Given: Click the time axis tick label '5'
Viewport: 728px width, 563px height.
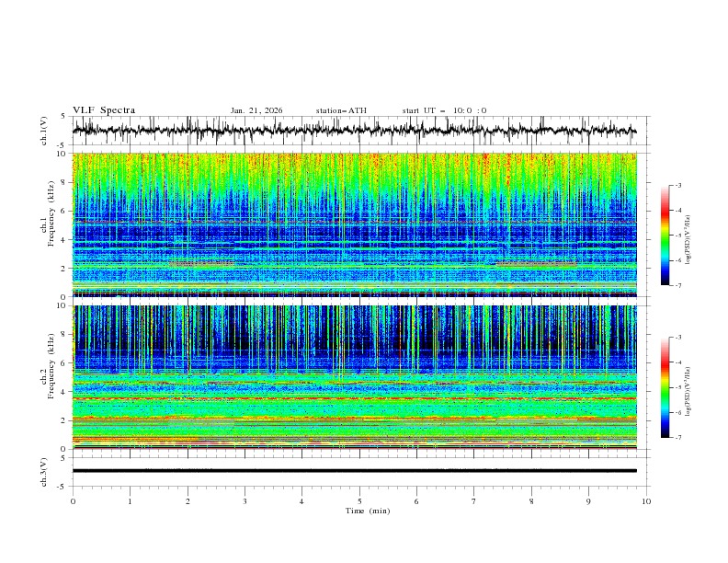Looking at the screenshot, I should [359, 501].
